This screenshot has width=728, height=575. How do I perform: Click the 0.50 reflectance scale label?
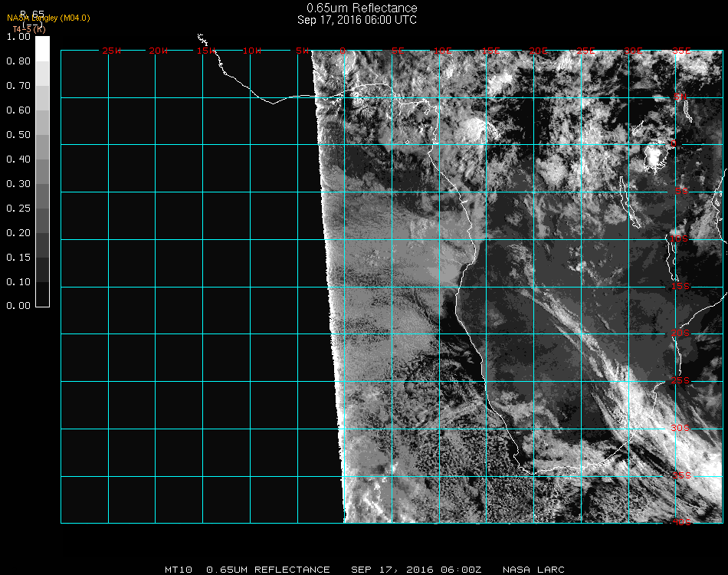click(18, 135)
